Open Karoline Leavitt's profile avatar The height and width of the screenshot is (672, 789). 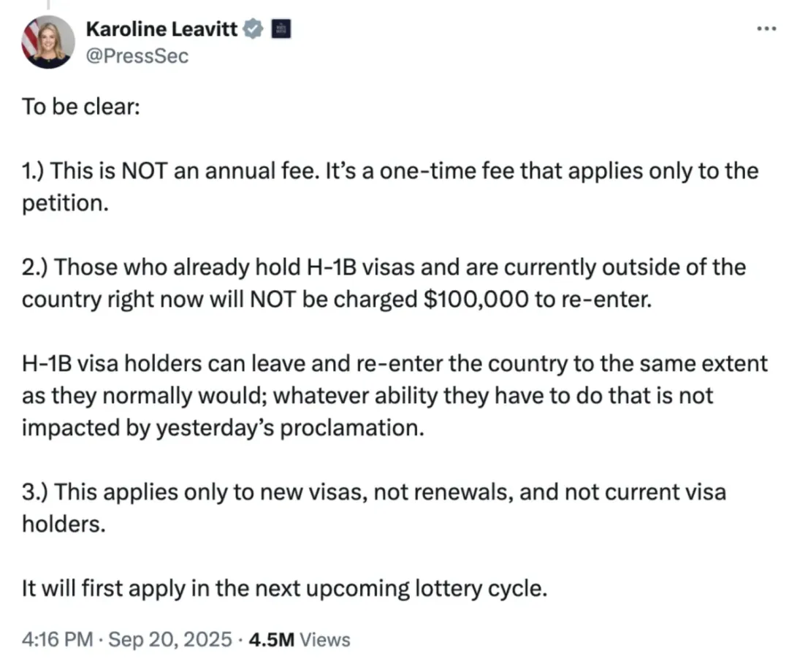47,42
